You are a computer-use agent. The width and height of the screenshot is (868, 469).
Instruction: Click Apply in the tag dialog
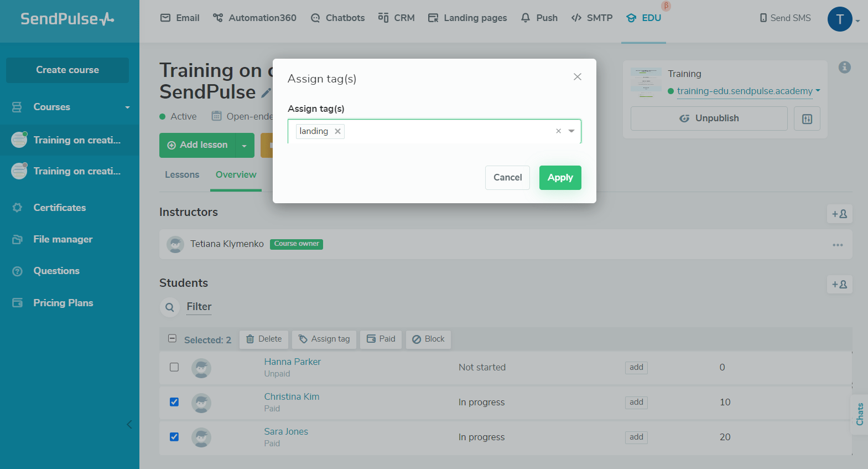point(560,178)
